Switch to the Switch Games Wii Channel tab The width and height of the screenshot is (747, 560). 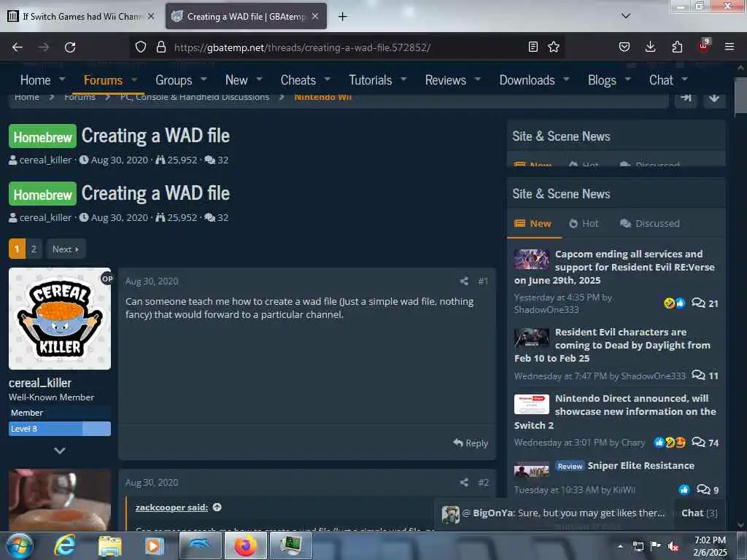(82, 16)
